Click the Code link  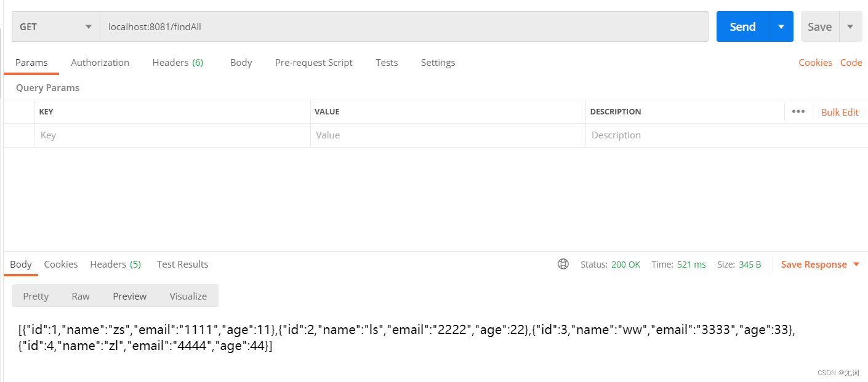pyautogui.click(x=851, y=62)
